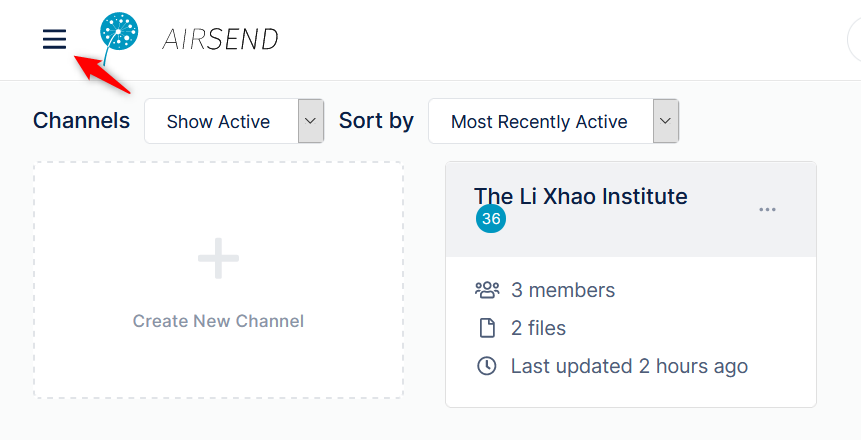Click the file document icon
This screenshot has height=440, width=861.
tap(487, 328)
